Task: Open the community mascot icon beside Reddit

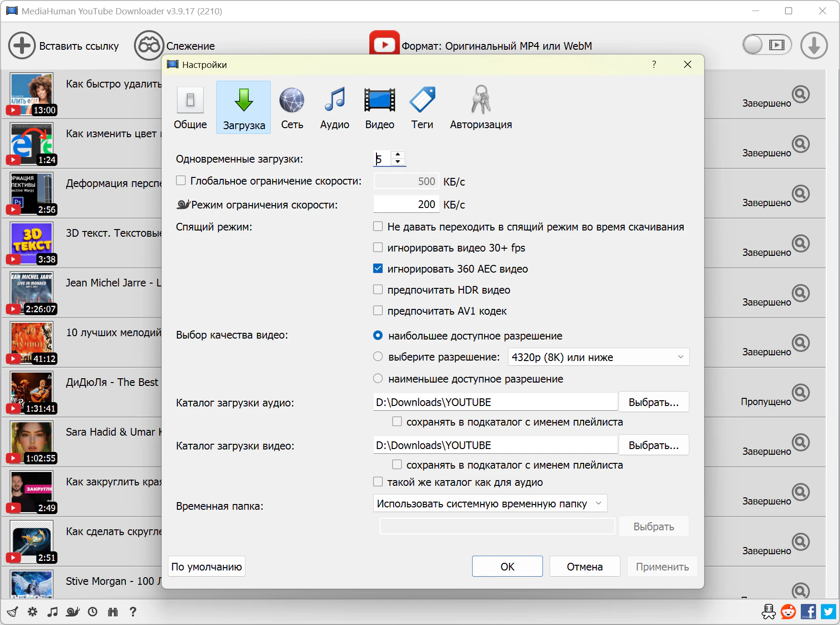Action: coord(769,612)
